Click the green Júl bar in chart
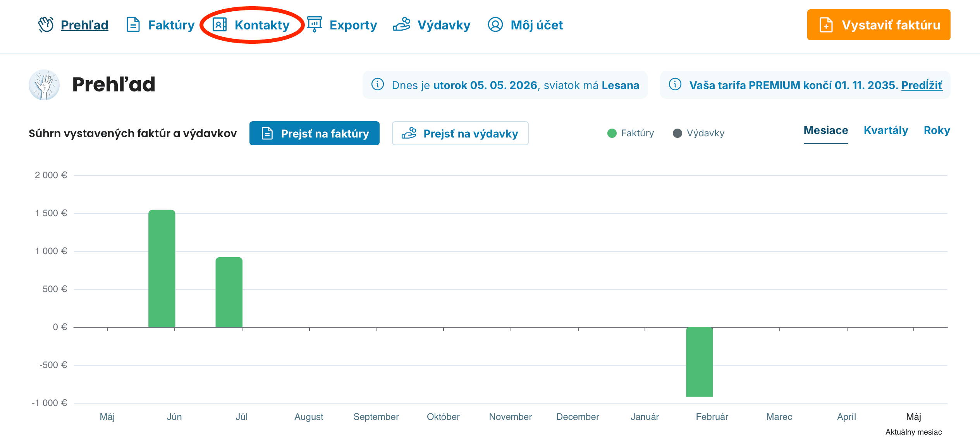Viewport: 980px width, 447px height. [229, 292]
